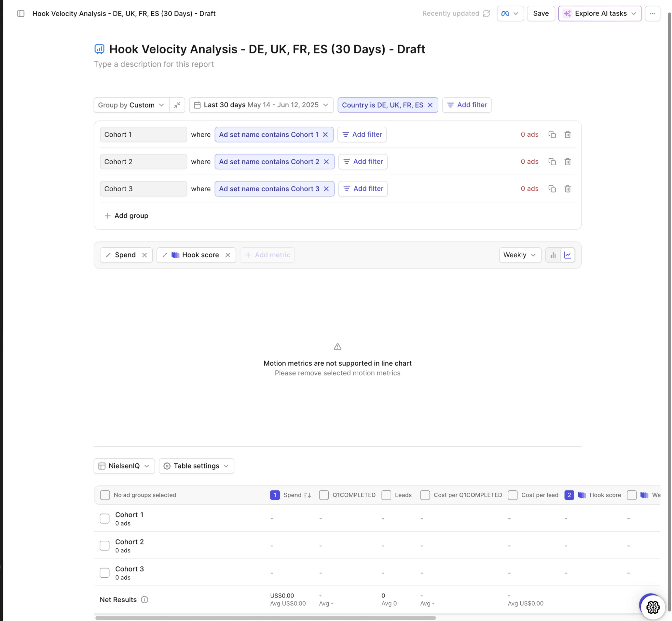This screenshot has height=621, width=672.
Task: Open the Explore AI tasks menu
Action: 599,13
